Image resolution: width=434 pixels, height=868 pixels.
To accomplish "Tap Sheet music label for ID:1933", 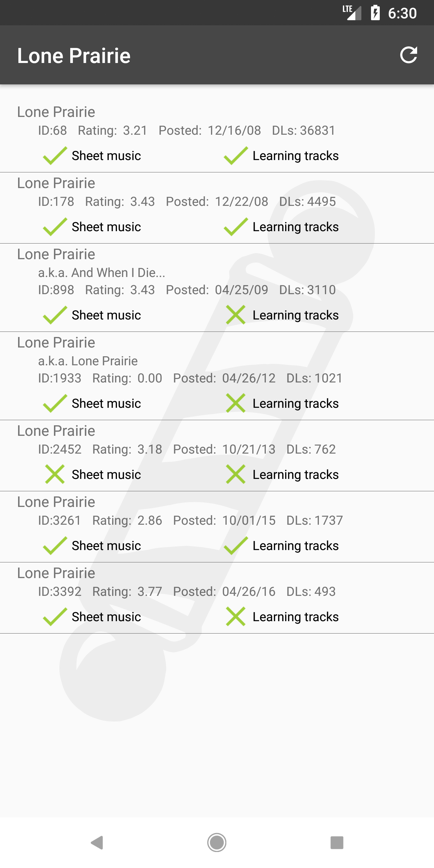I will [x=106, y=403].
